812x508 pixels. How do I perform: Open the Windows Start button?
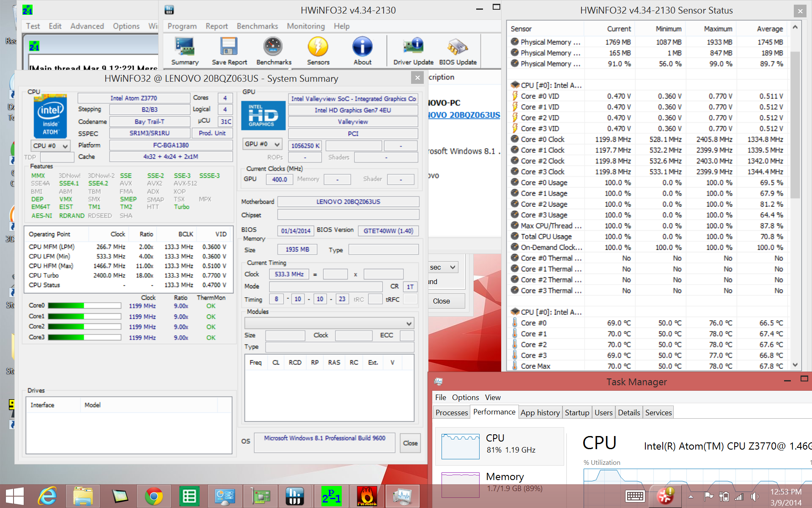pyautogui.click(x=15, y=496)
